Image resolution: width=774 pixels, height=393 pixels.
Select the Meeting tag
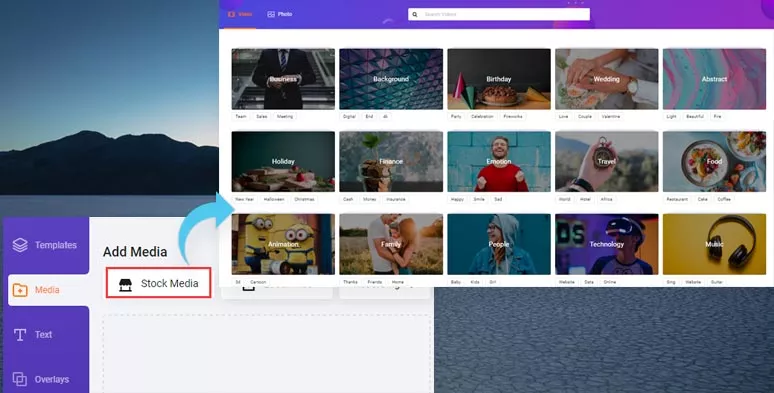(285, 117)
